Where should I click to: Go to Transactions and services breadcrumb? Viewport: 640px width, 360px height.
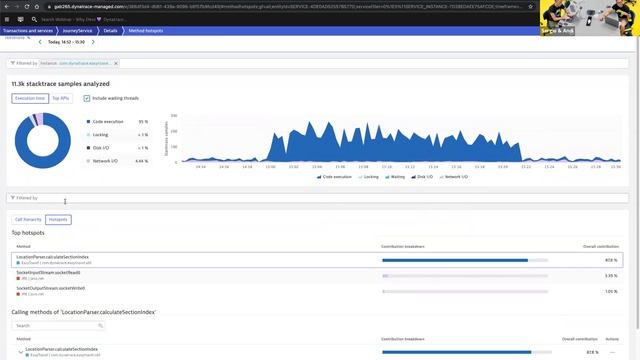(x=28, y=31)
